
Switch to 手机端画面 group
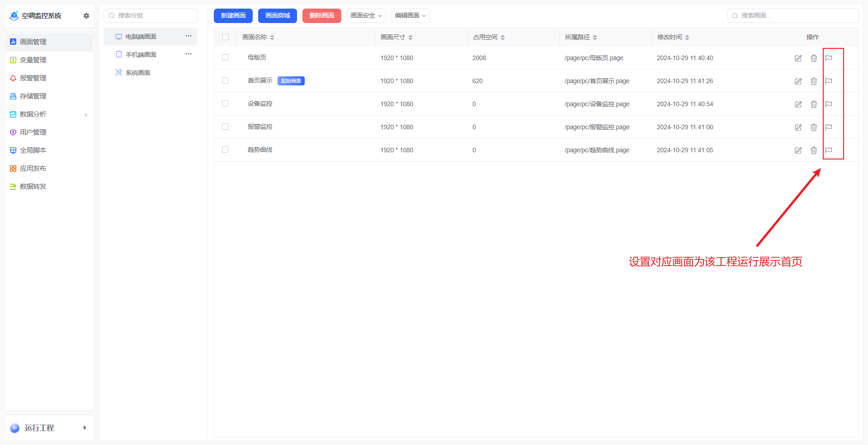click(x=140, y=54)
